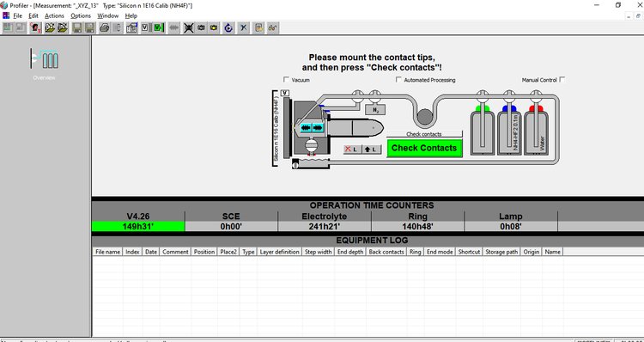The height and width of the screenshot is (342, 644).
Task: Enable the Vacuum checkbox
Action: click(x=286, y=79)
